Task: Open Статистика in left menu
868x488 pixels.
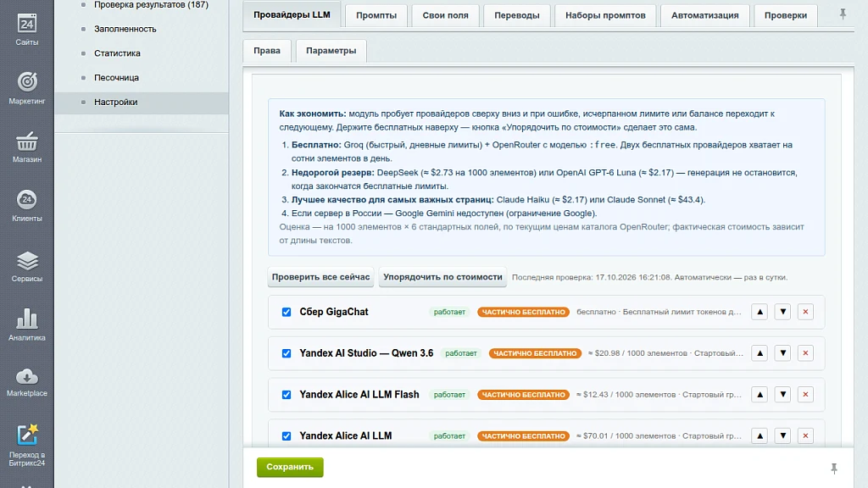Action: (117, 53)
